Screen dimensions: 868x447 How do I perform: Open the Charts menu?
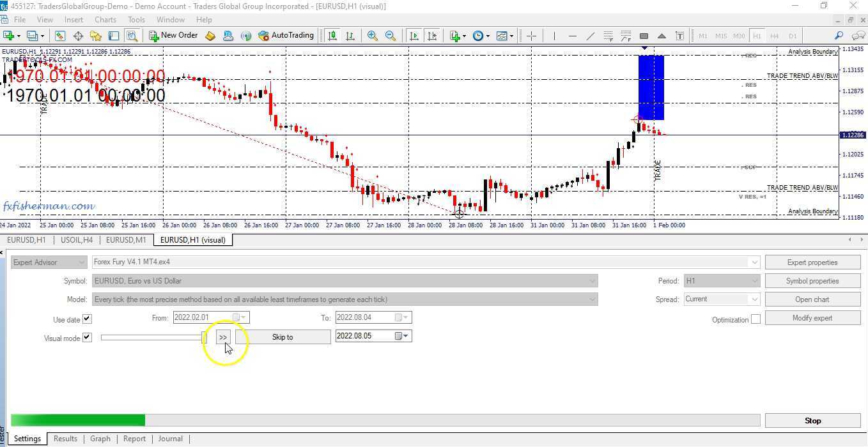[x=105, y=20]
